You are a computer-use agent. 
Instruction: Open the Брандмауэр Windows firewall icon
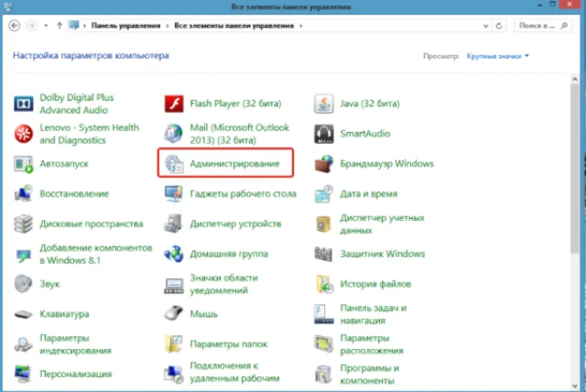pos(323,164)
